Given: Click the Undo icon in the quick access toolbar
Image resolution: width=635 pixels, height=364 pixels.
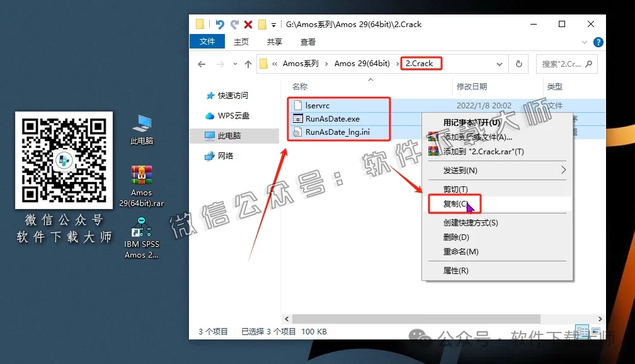Looking at the screenshot, I should pyautogui.click(x=219, y=24).
